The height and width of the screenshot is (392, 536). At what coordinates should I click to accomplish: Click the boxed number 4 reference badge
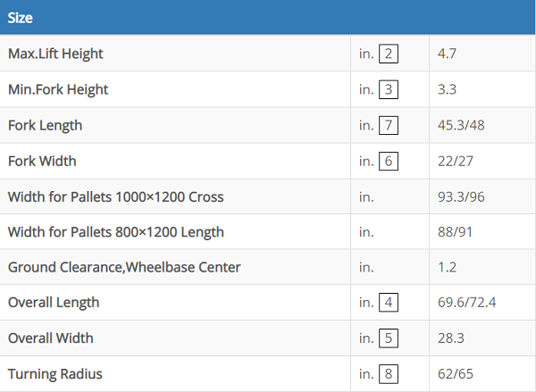(x=389, y=303)
